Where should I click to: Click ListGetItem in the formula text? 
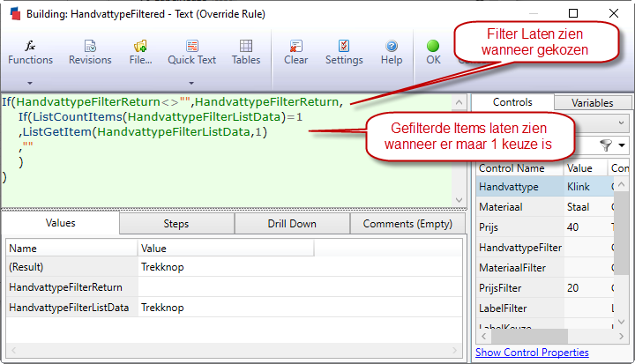point(57,132)
